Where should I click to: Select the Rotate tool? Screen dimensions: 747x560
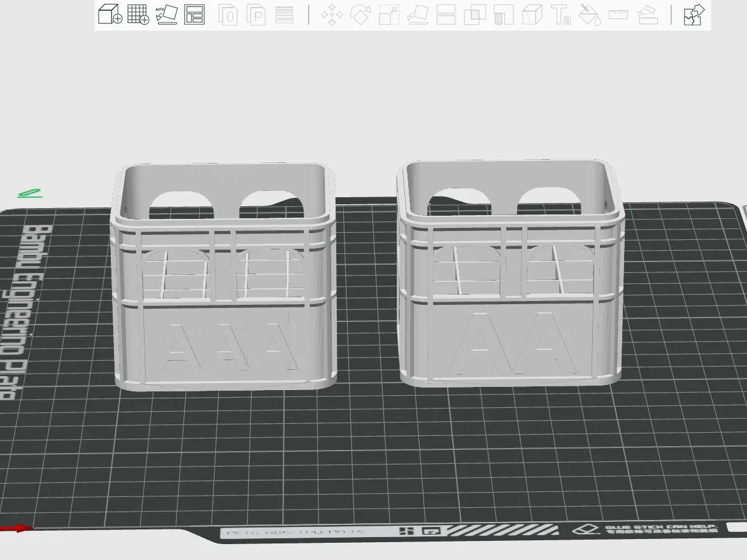(360, 16)
